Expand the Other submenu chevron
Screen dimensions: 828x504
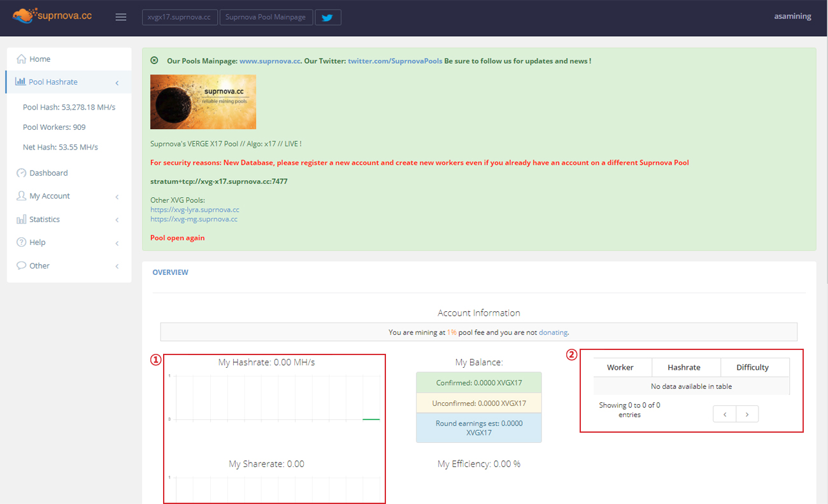(117, 267)
